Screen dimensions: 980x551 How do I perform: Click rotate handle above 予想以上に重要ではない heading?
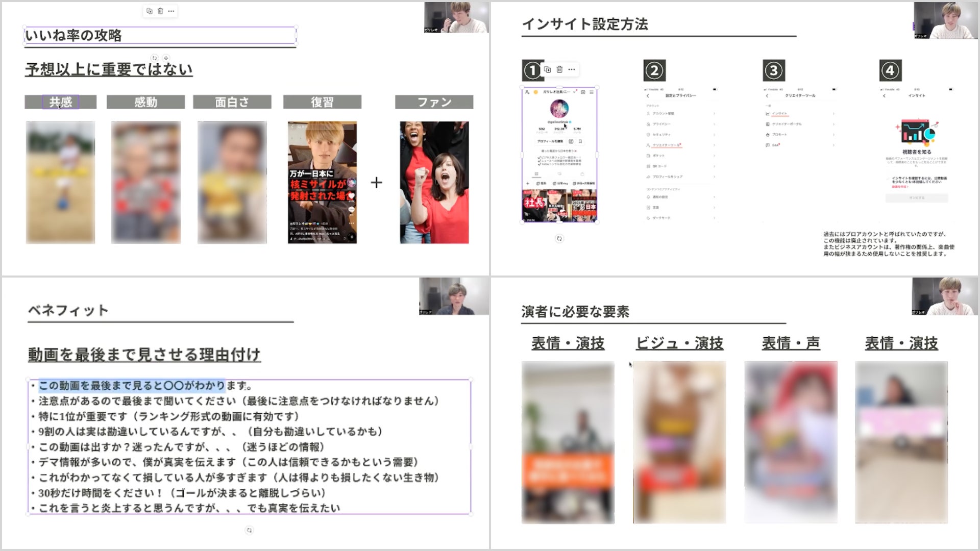pos(155,58)
